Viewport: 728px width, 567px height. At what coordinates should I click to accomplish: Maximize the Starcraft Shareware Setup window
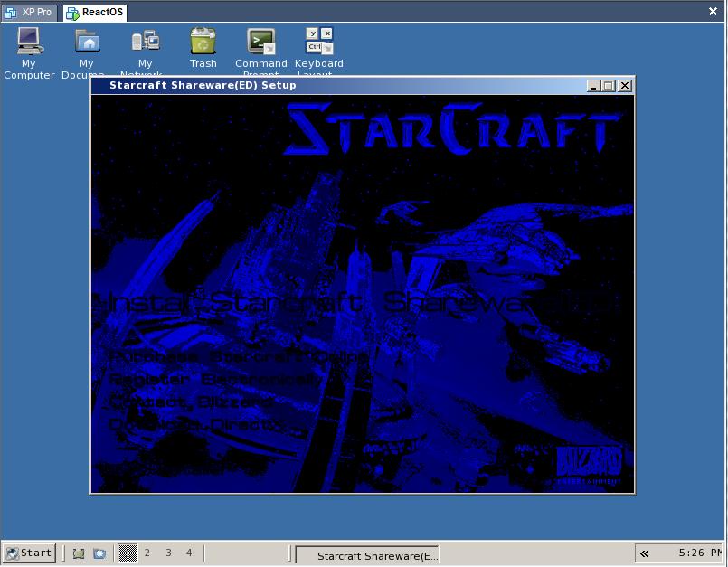609,86
